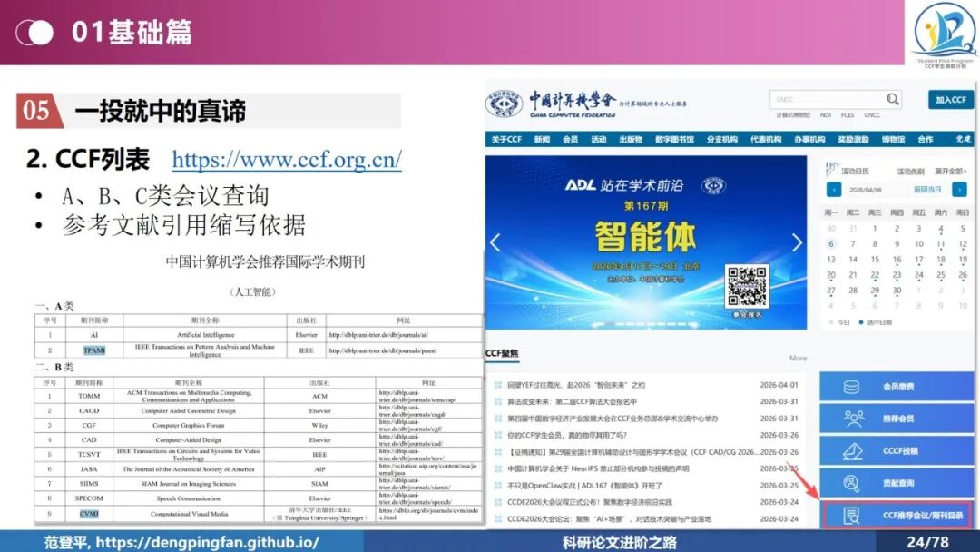980x552 pixels.
Task: Click the SPECOM journal abbreviation cell
Action: coord(89,498)
